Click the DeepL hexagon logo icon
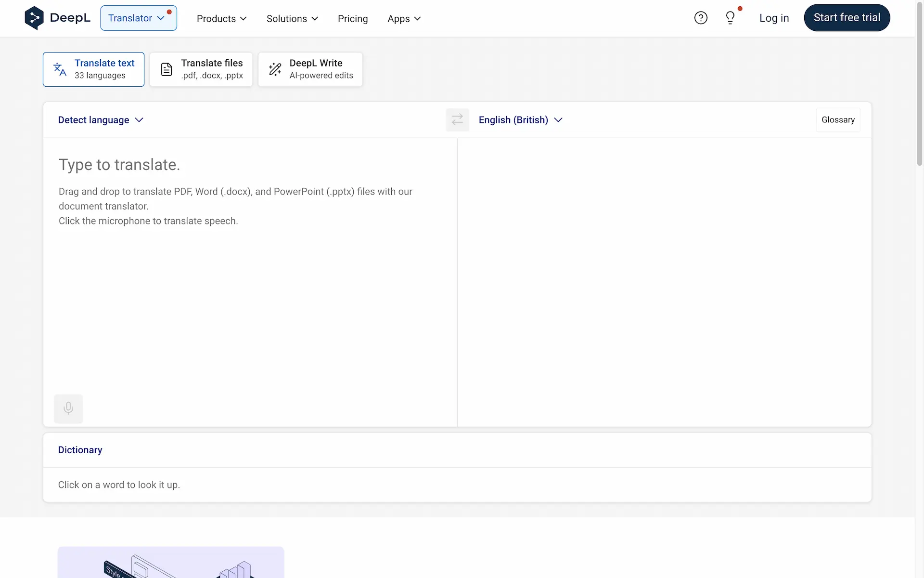The width and height of the screenshot is (924, 578). point(34,18)
